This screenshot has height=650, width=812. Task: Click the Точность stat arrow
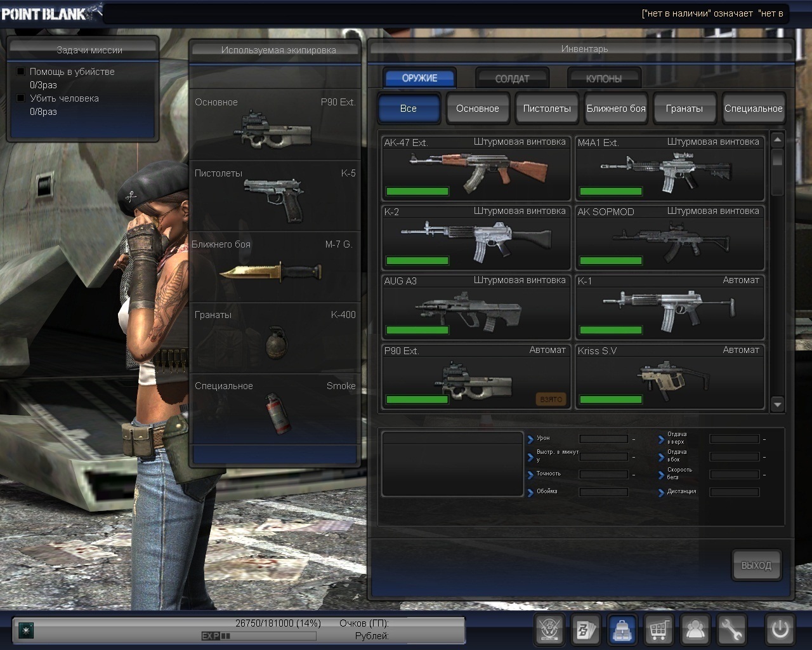click(530, 475)
